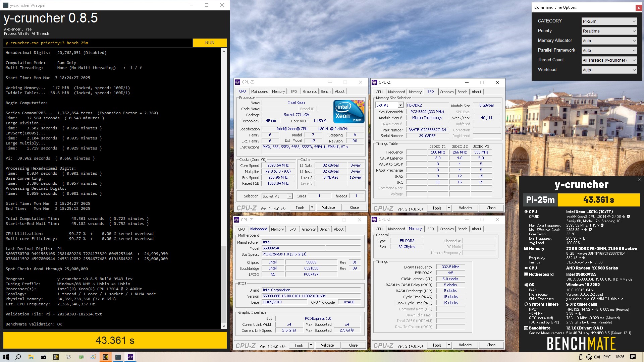Open the Windows Start menu
The width and height of the screenshot is (644, 362).
[x=6, y=357]
